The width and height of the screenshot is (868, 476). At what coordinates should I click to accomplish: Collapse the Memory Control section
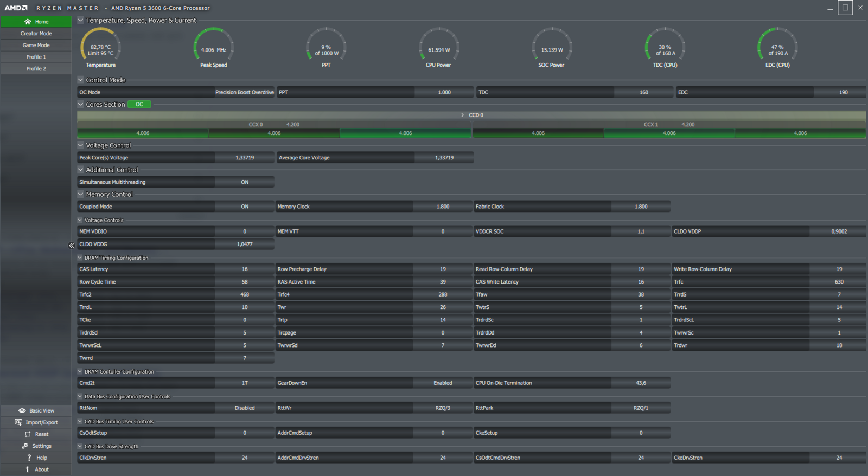81,194
